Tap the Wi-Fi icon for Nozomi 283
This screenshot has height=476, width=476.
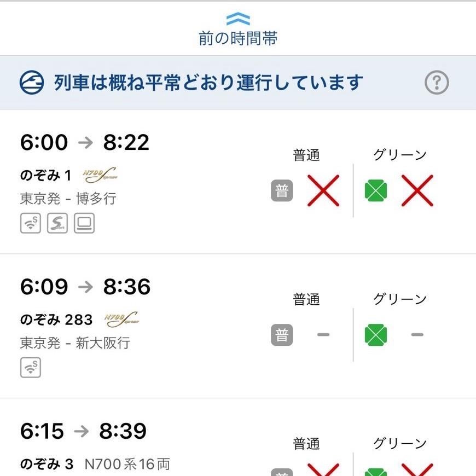coord(31,367)
